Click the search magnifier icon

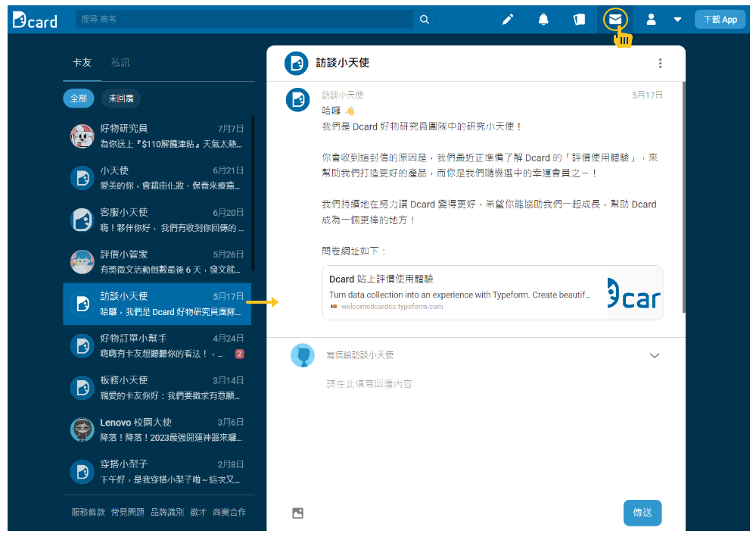424,19
